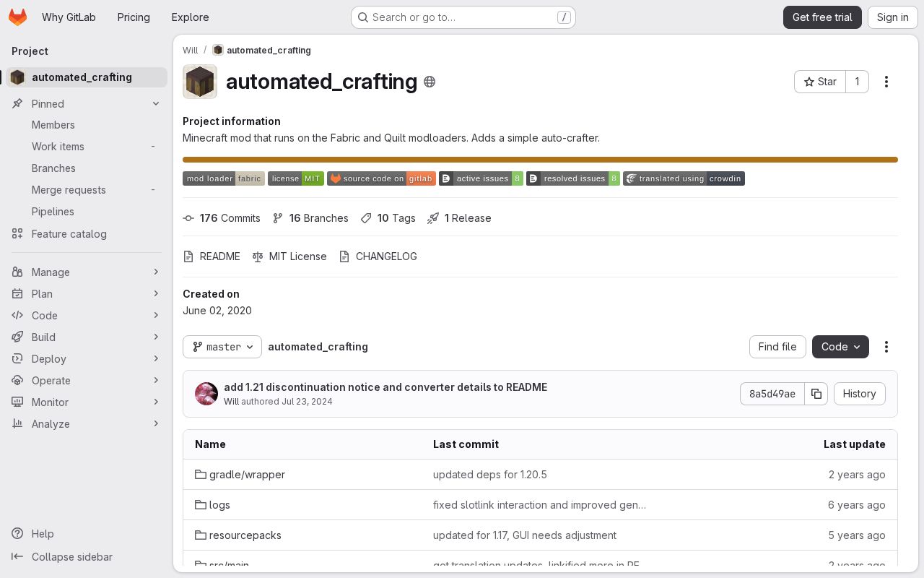The width and height of the screenshot is (924, 578).
Task: Click the Help icon in sidebar
Action: (17, 534)
